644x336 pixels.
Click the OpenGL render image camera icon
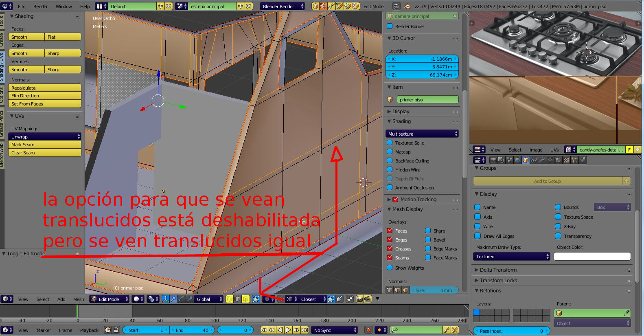(x=359, y=299)
